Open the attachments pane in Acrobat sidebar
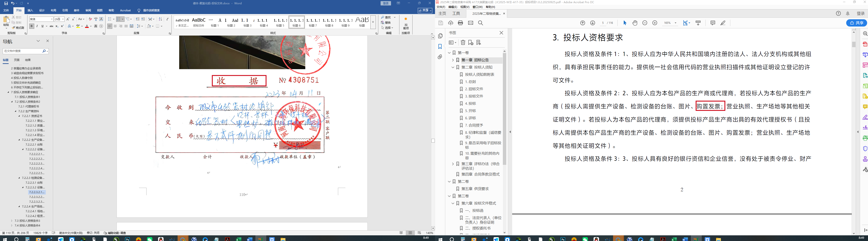Screen dimensions: 868x241 coord(440,57)
